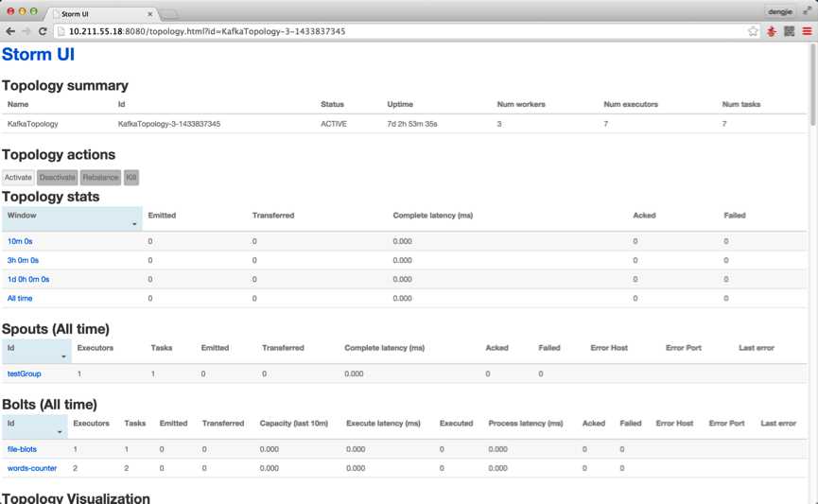
Task: Click the ACTIVE status value
Action: pos(334,124)
